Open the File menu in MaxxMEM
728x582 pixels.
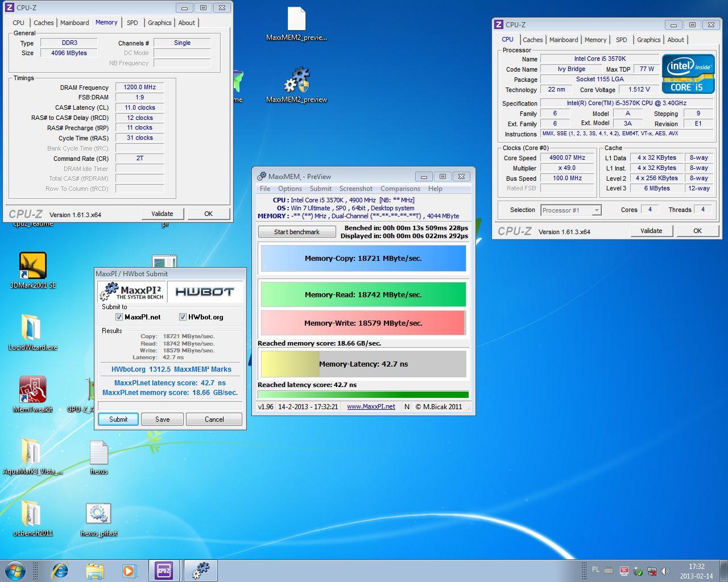point(265,189)
